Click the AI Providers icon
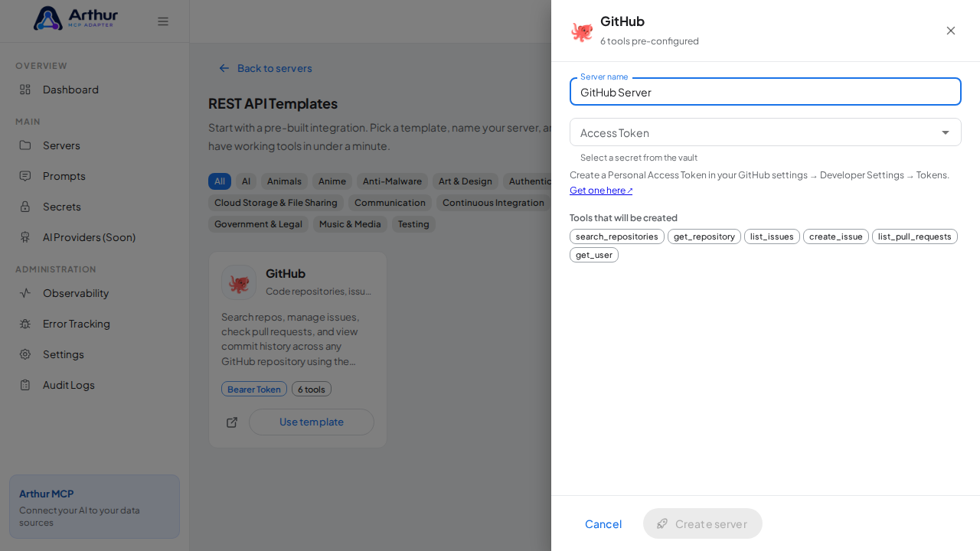This screenshot has height=551, width=980. (x=25, y=237)
